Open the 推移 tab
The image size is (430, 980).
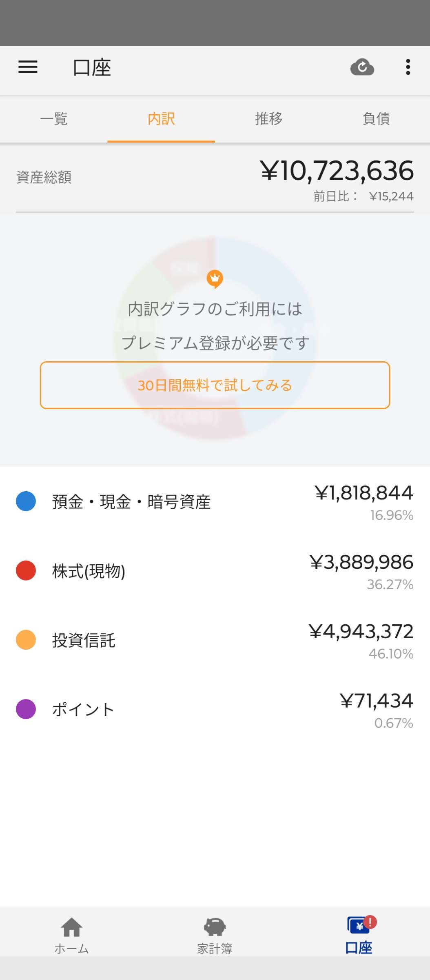(268, 119)
